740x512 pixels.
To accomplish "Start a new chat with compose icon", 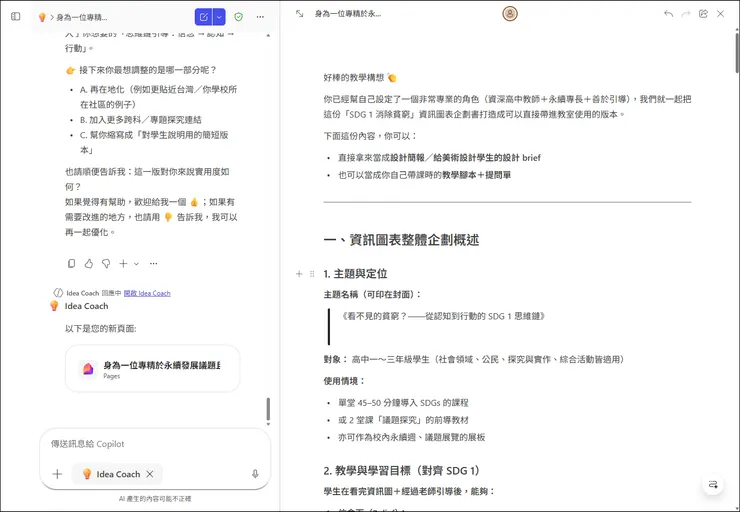I will click(x=203, y=17).
